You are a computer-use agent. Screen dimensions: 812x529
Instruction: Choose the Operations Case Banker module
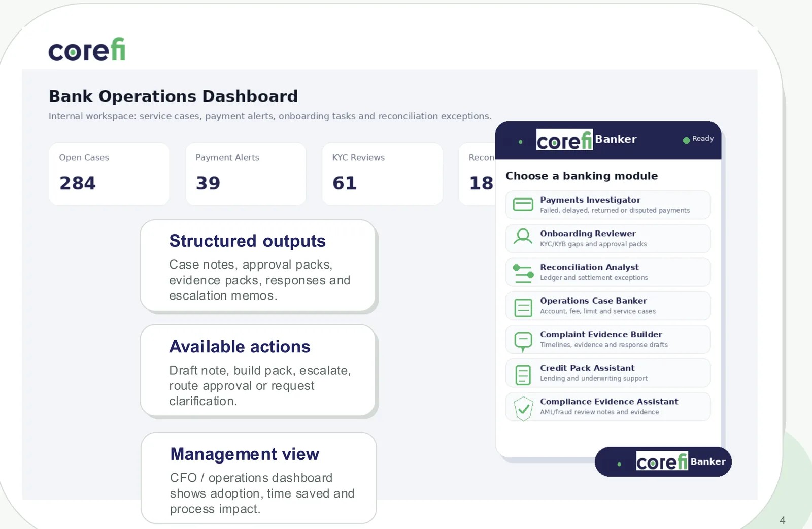pyautogui.click(x=608, y=306)
